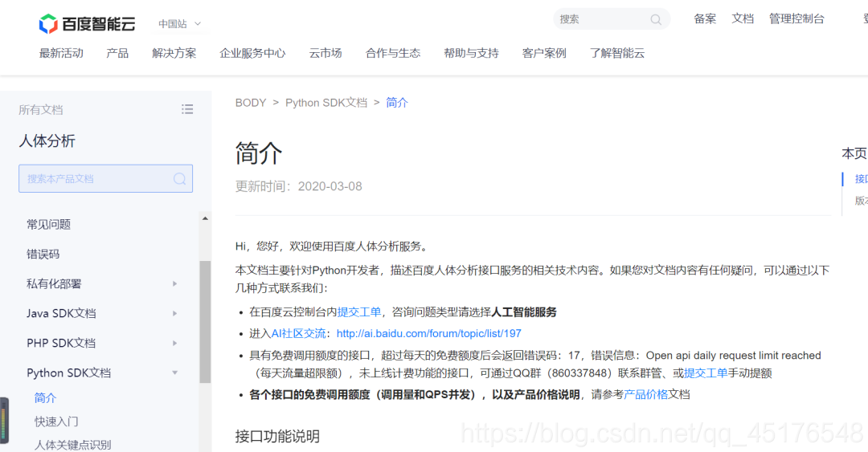The image size is (868, 452).
Task: Select the Python SDK文档 sidebar item
Action: pos(68,373)
